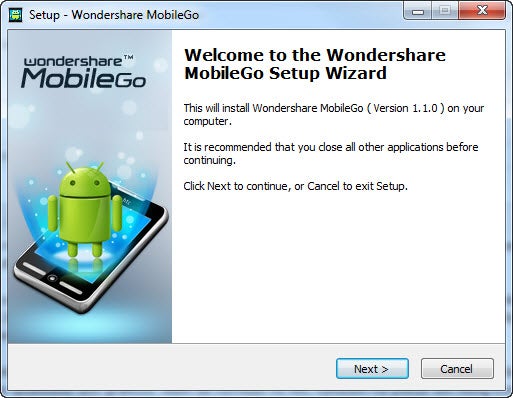Click the trademark symbol beside wondershare
513x398 pixels.
(x=129, y=57)
